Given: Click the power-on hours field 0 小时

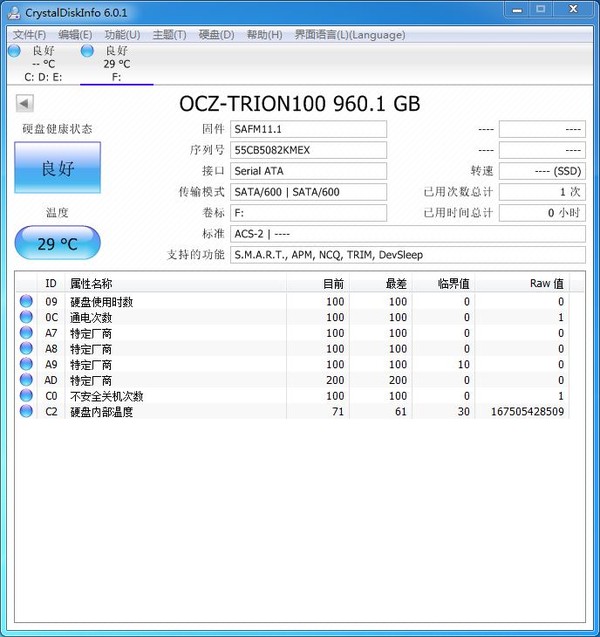Looking at the screenshot, I should coord(542,213).
